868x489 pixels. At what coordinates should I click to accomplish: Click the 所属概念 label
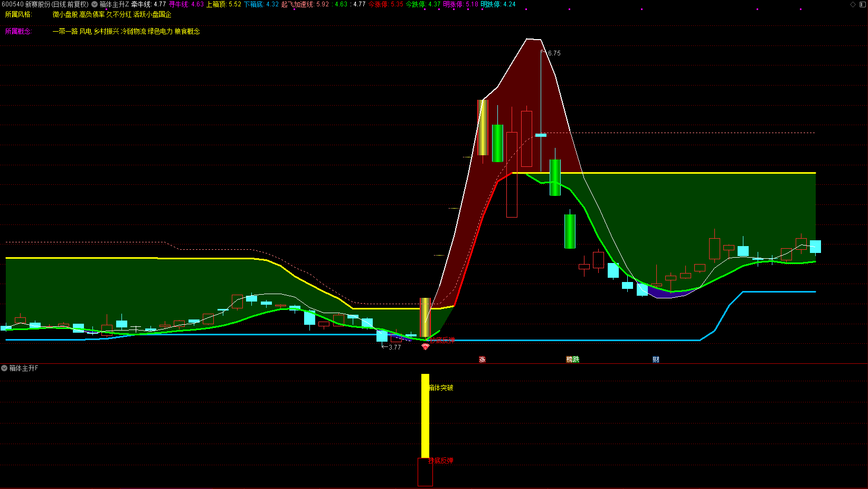(18, 32)
